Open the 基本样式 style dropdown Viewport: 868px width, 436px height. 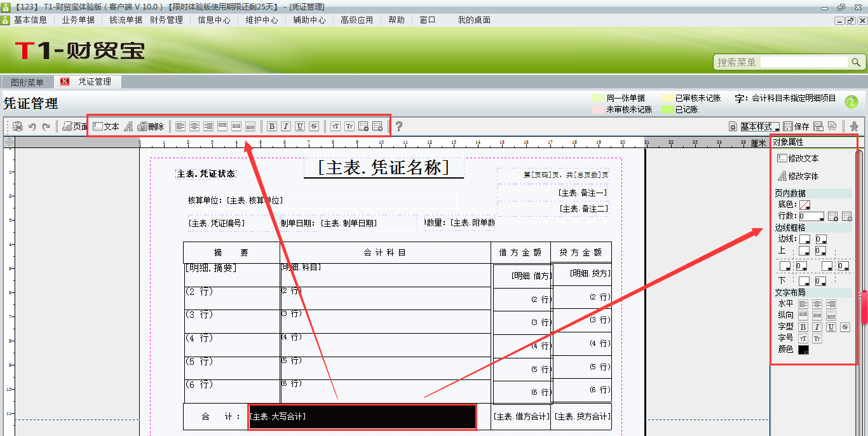(760, 126)
